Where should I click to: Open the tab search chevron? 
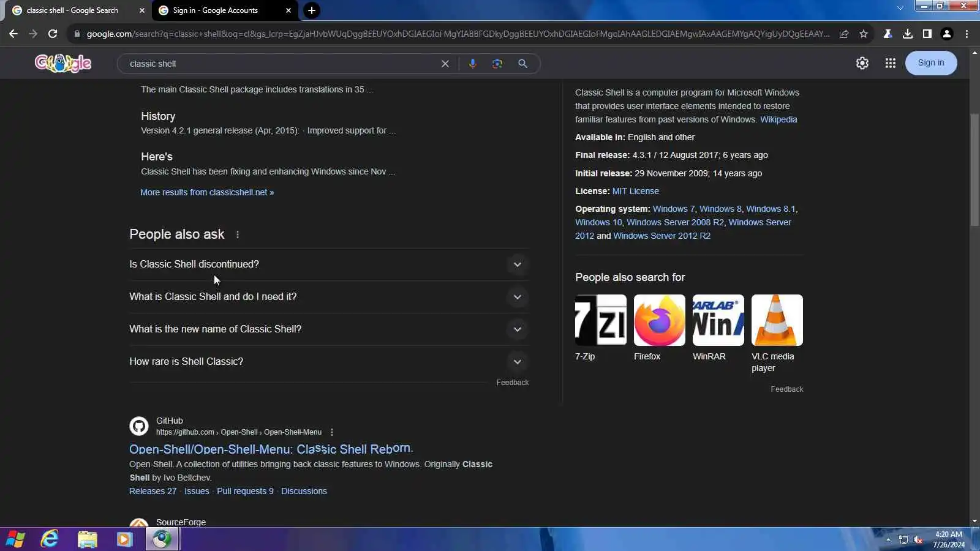900,8
